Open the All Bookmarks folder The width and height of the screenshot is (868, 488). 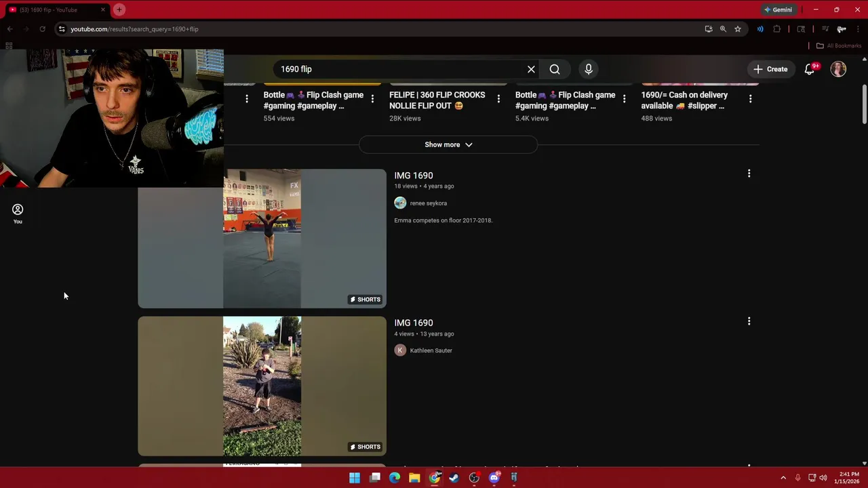pos(838,45)
